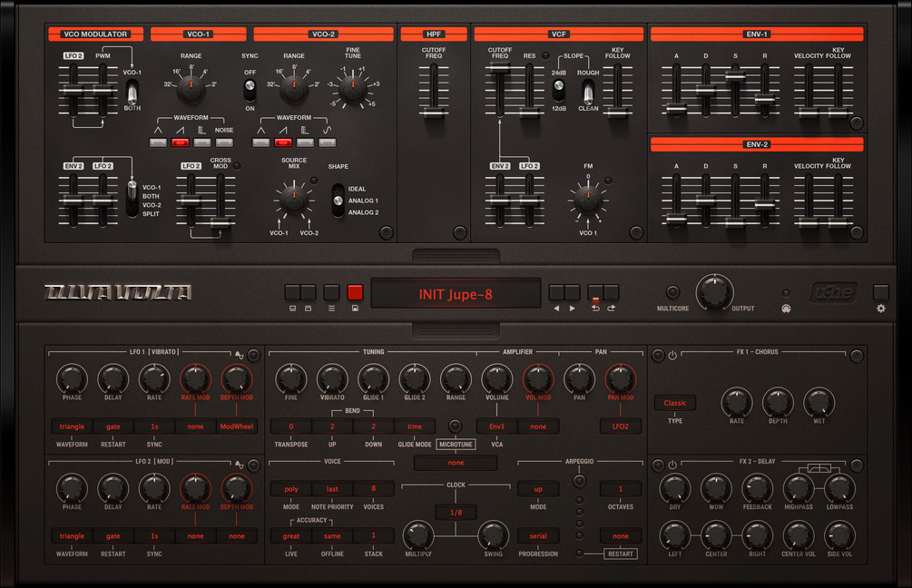Click the LFO 1 waveform symbol icon

[x=239, y=354]
